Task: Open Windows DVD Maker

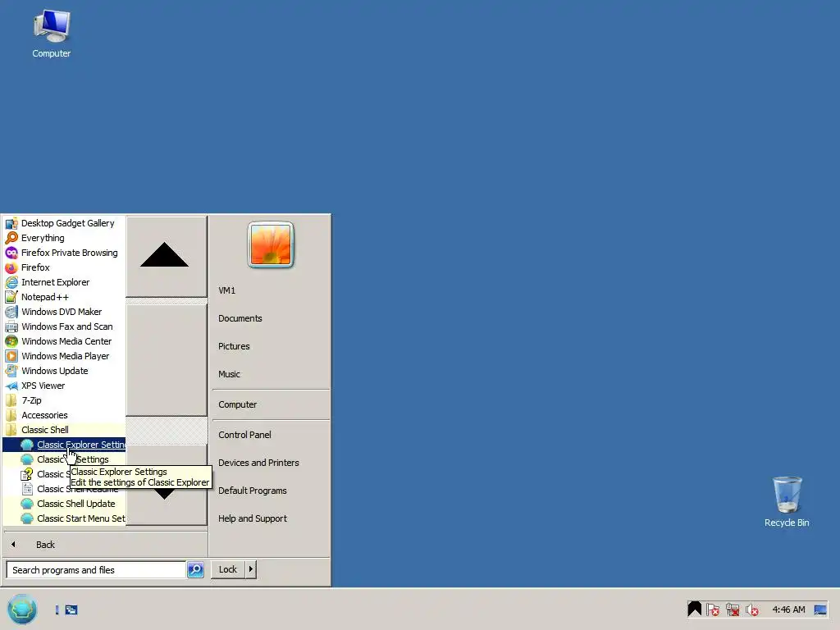Action: [x=64, y=311]
